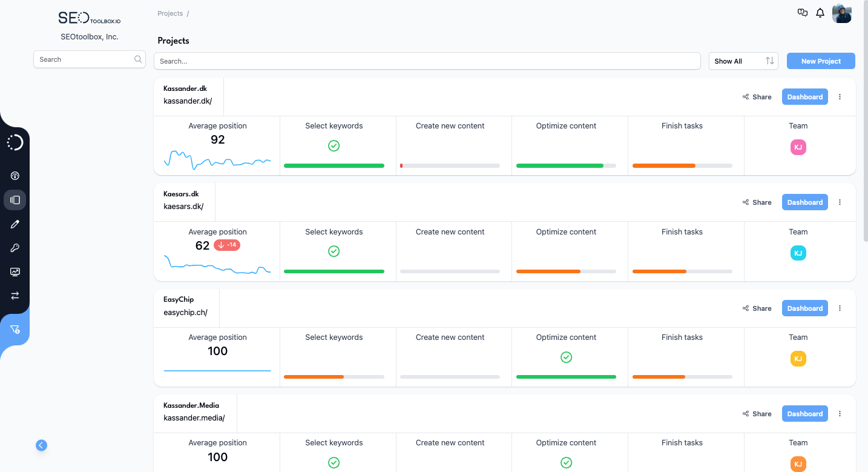868x472 pixels.
Task: Click Select keywords checkmark for Kassander.Media
Action: [334, 462]
